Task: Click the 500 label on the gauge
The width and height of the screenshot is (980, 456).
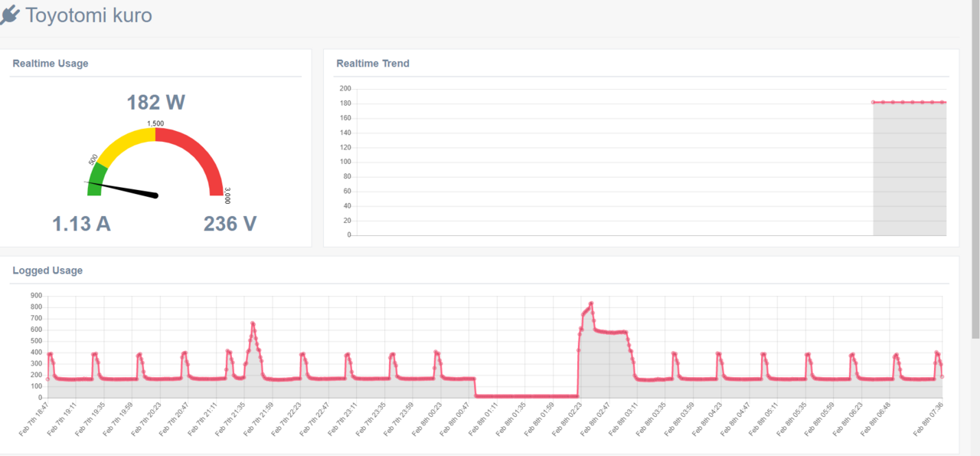Action: (93, 159)
